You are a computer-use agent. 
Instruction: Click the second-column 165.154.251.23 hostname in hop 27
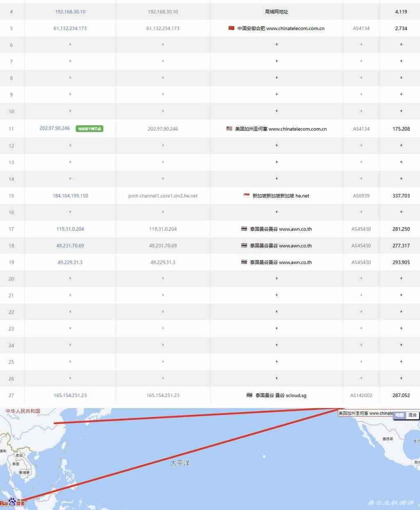tap(163, 396)
